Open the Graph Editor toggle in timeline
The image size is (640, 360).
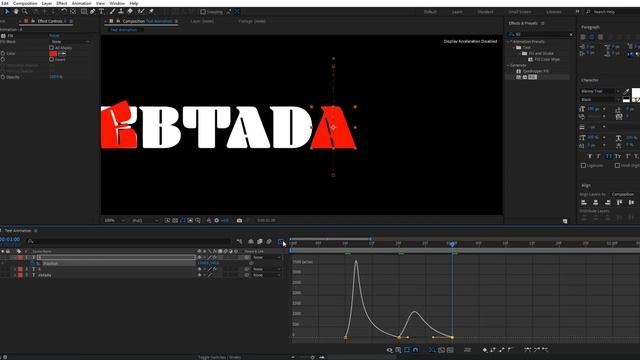[x=280, y=242]
